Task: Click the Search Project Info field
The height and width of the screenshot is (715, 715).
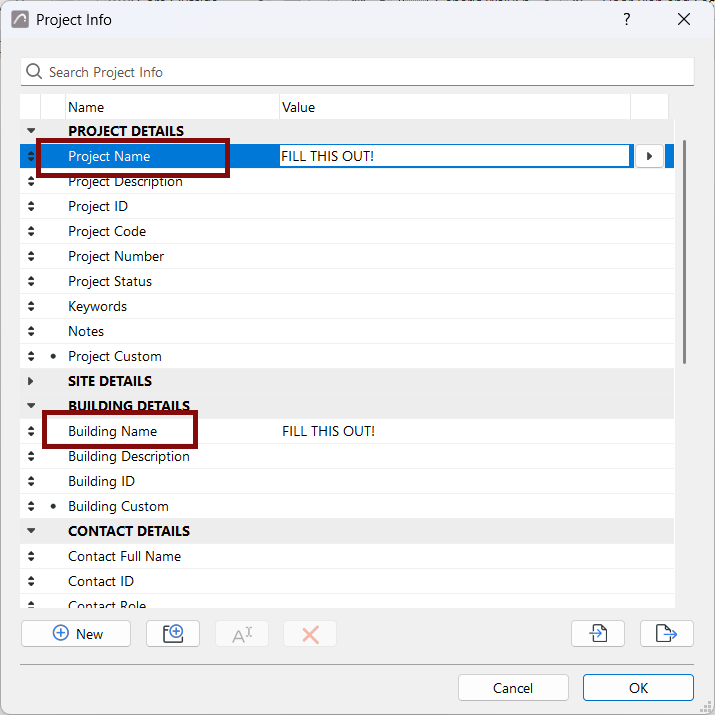Action: tap(357, 72)
